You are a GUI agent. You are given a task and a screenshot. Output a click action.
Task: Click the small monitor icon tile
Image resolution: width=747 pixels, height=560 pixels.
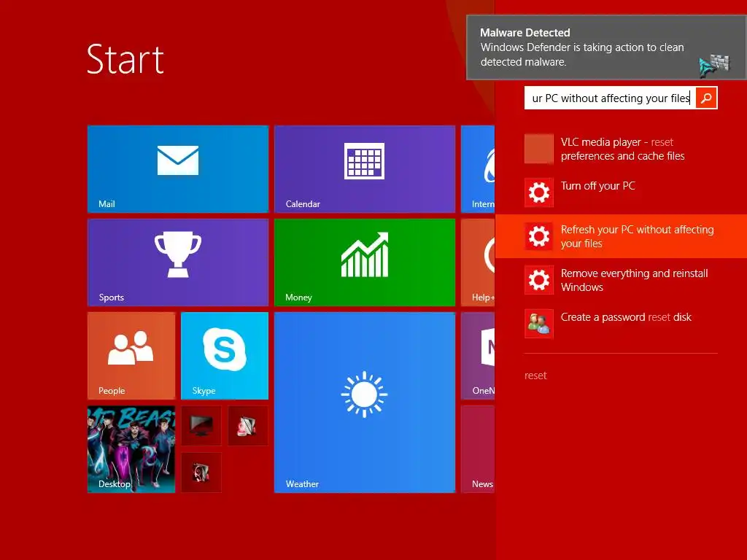[201, 425]
